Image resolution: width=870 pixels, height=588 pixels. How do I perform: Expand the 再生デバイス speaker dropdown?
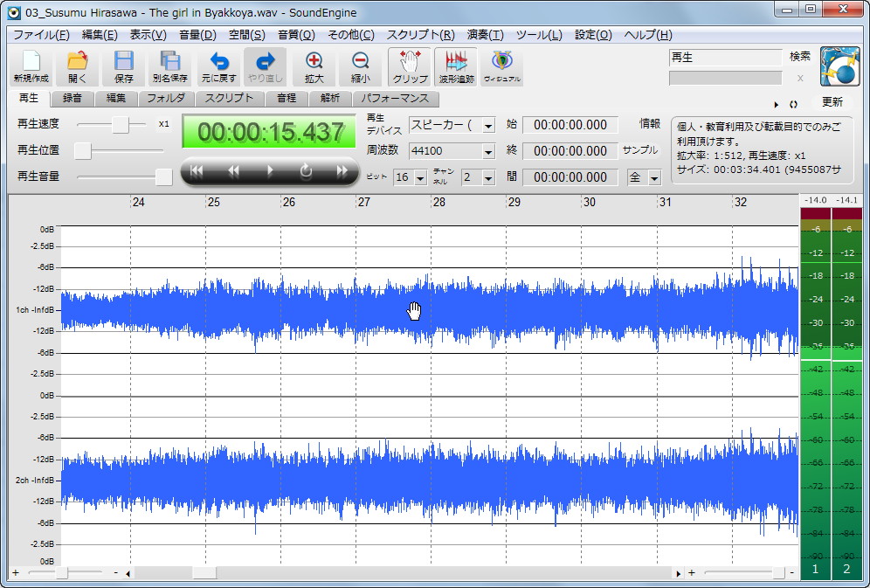tap(487, 125)
